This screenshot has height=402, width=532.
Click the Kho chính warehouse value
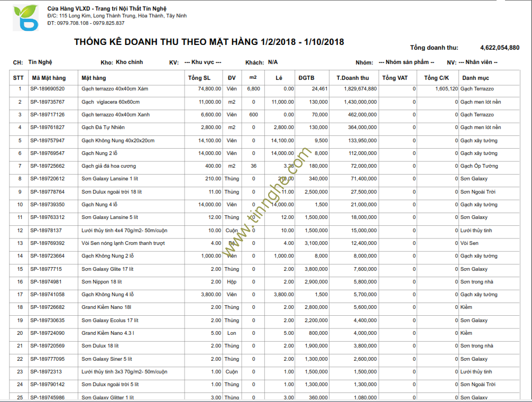click(129, 62)
